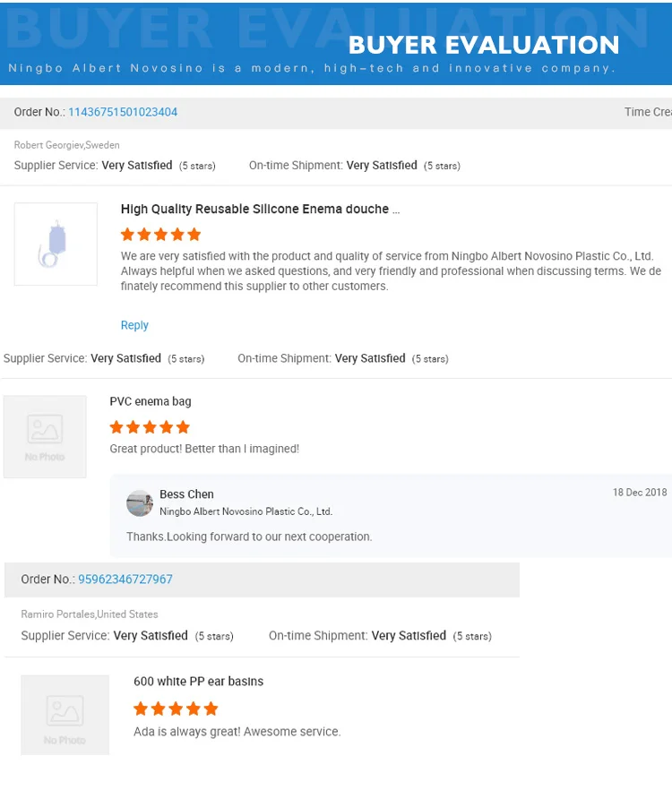Click Ningbo Albert Novosino Plastic Co. under Bess Chen

246,511
